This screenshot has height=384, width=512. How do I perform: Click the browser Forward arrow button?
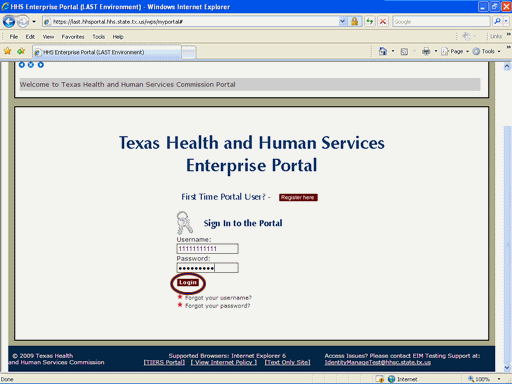(x=23, y=22)
